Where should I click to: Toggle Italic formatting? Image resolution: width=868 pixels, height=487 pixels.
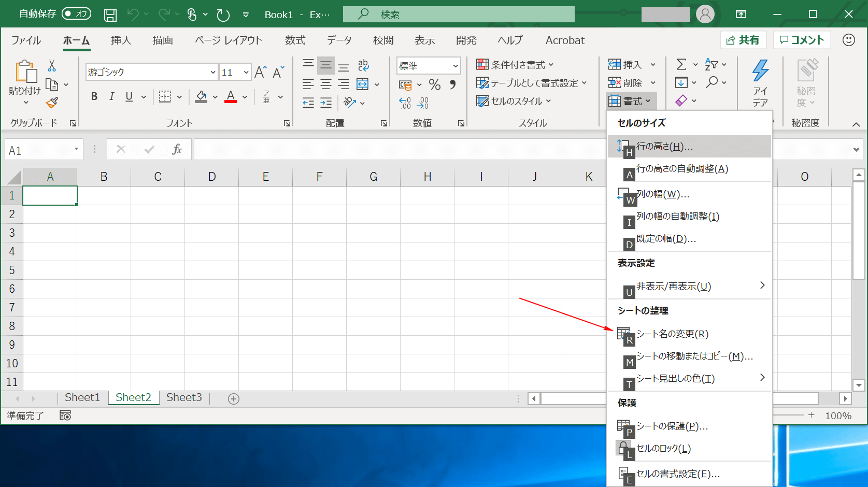(111, 96)
